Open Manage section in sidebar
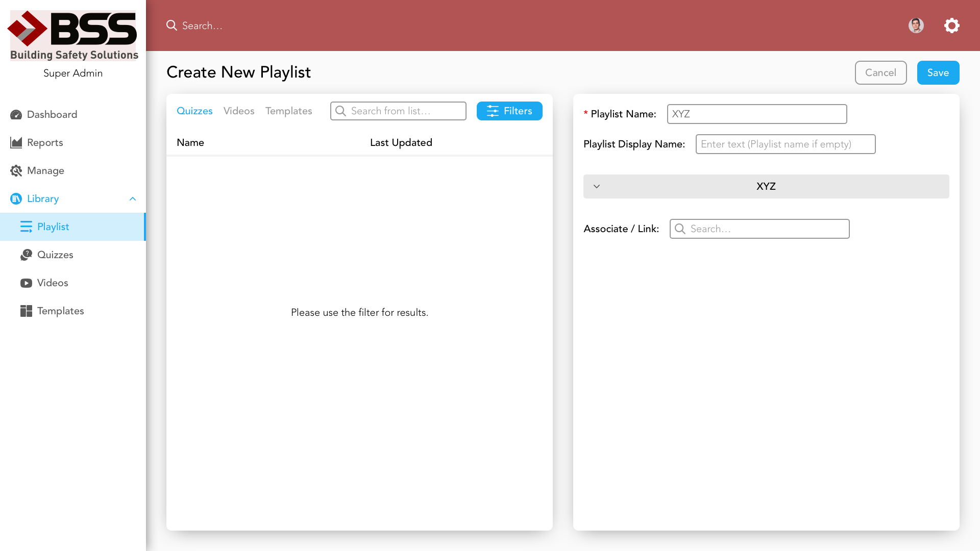980x551 pixels. click(45, 170)
